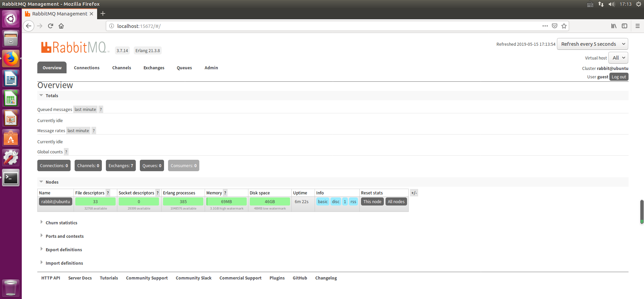Click the Firefox back arrow button
This screenshot has height=299, width=644.
(29, 26)
